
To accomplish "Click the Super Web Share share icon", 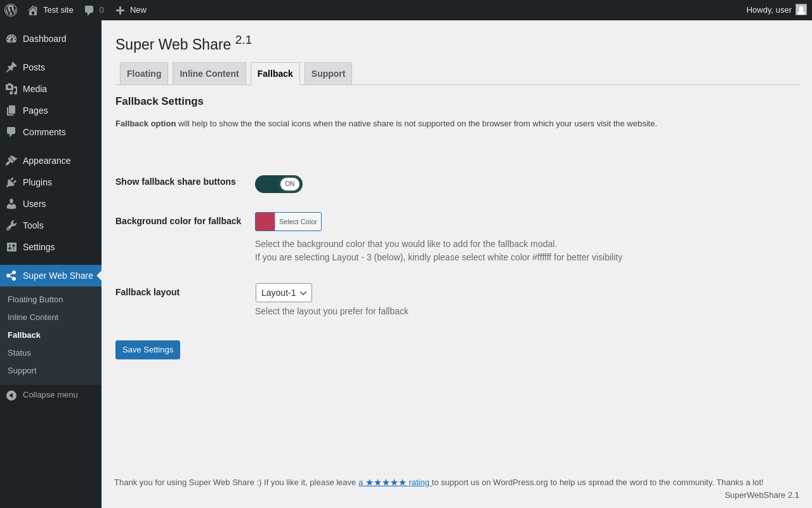I will (11, 276).
